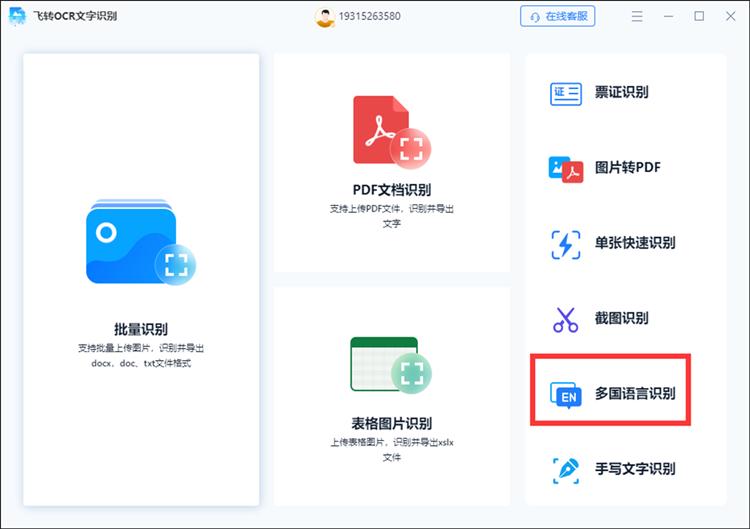Image resolution: width=750 pixels, height=529 pixels.
Task: Click description 支持批量上传图片，识别并导出
Action: point(141,348)
